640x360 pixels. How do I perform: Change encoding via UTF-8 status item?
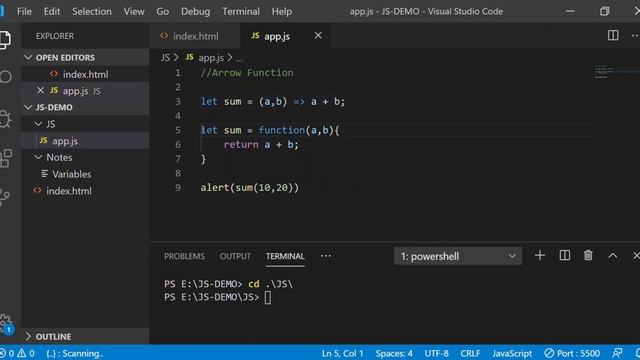436,353
